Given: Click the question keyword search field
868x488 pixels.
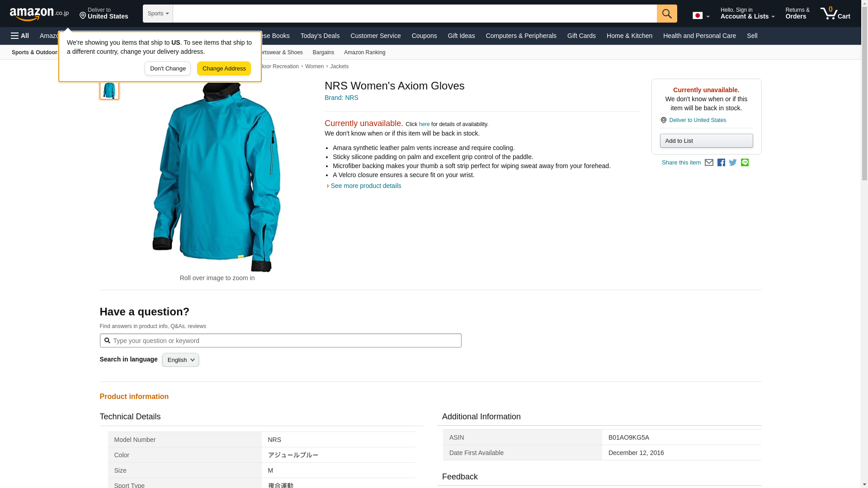Looking at the screenshot, I should (x=285, y=341).
